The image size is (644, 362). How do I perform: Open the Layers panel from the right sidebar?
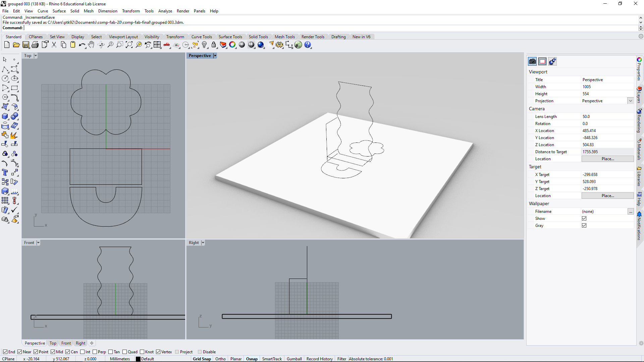[639, 92]
